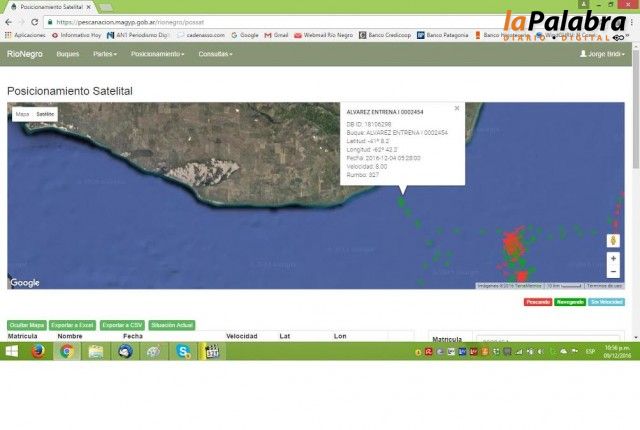Open the Consultas dropdown menu
The image size is (640, 430).
[215, 53]
